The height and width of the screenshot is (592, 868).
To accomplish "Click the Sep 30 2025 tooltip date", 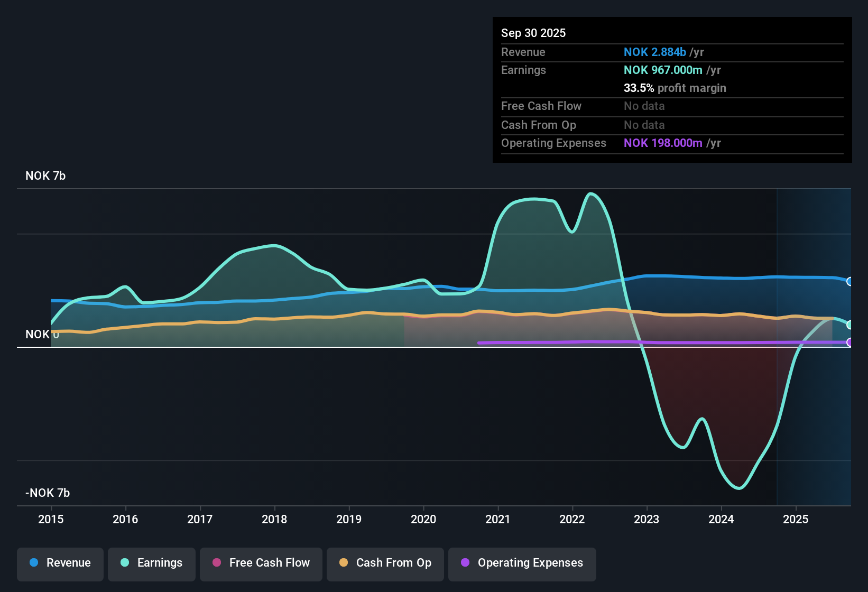I will (533, 33).
